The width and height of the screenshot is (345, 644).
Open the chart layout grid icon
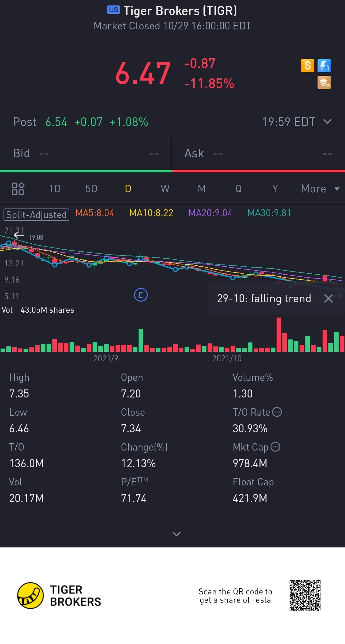coord(18,189)
